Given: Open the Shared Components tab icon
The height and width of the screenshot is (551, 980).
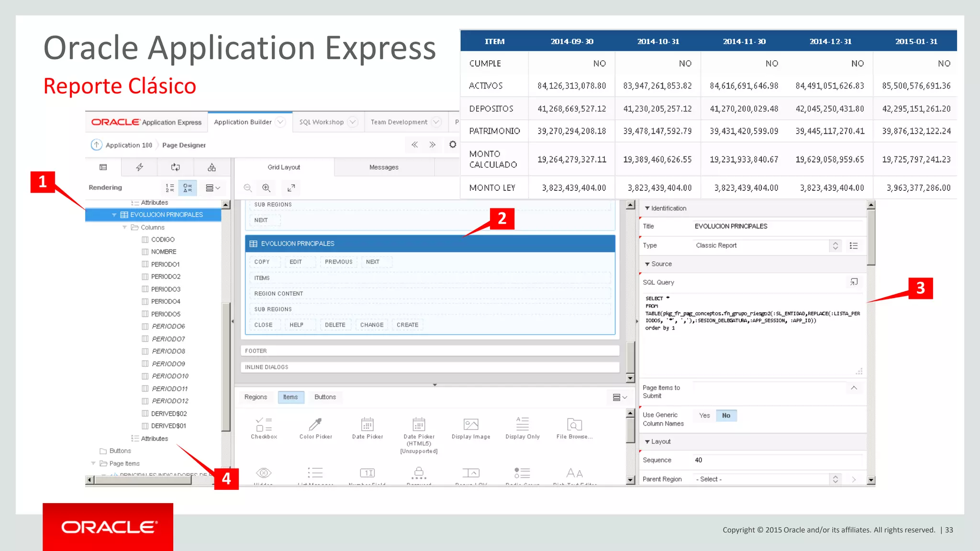Looking at the screenshot, I should tap(212, 167).
